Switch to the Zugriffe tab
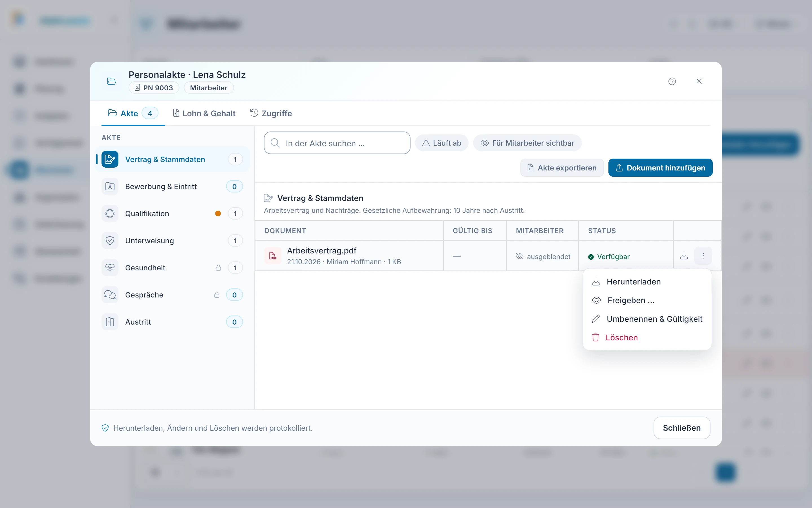This screenshot has height=508, width=812. click(271, 113)
